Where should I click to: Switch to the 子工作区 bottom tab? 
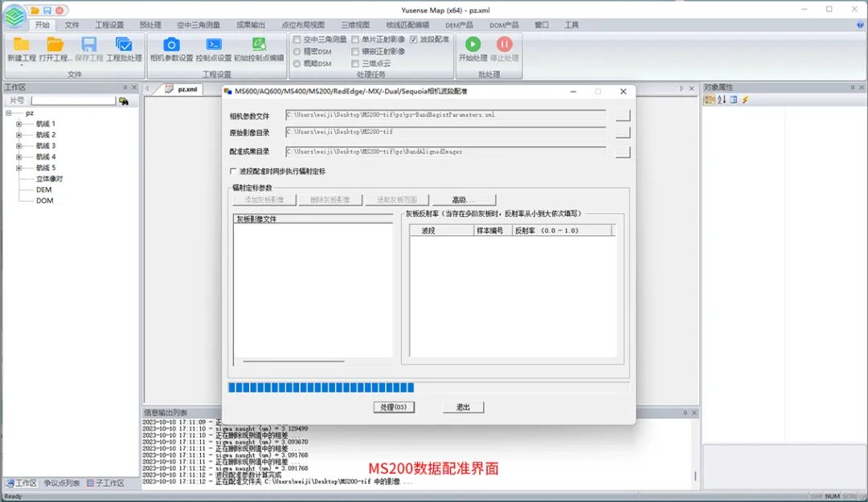[x=105, y=483]
